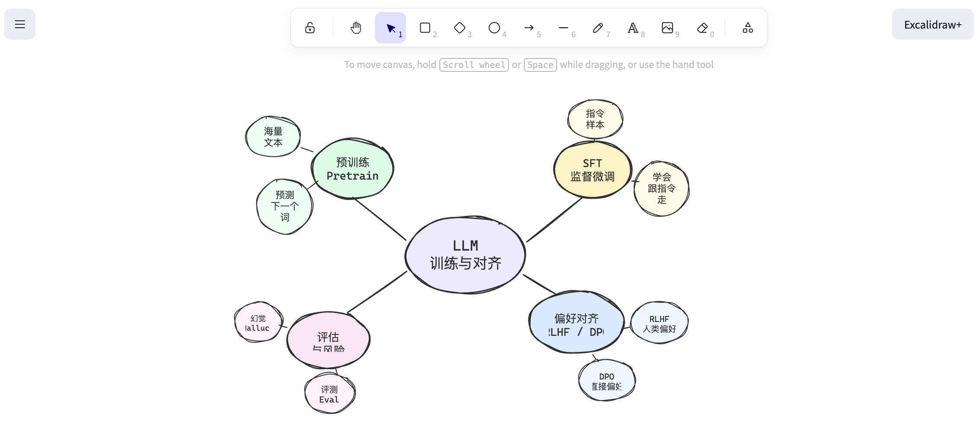The height and width of the screenshot is (438, 980).
Task: Select the Line tool
Action: (x=564, y=28)
